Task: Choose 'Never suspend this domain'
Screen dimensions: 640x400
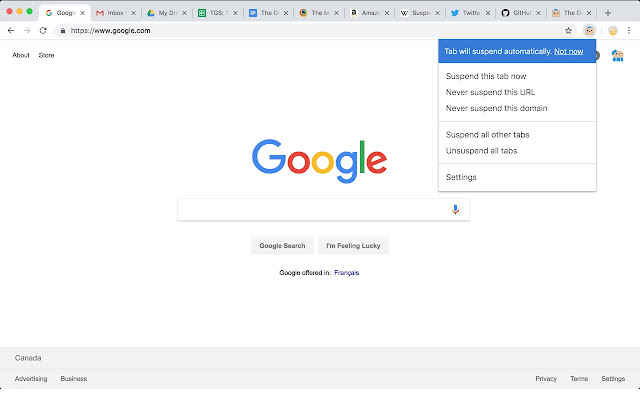Action: (496, 108)
